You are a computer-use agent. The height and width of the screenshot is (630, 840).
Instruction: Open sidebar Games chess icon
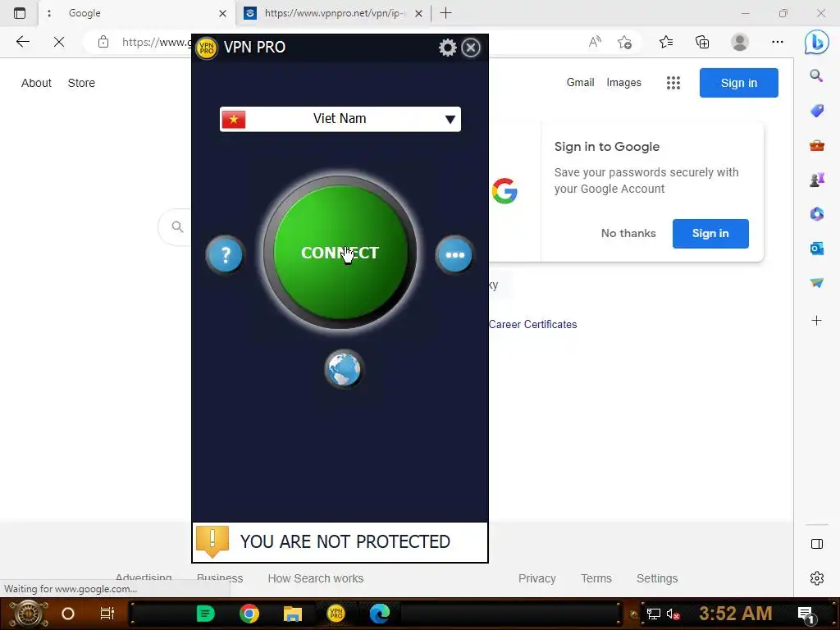coord(816,180)
